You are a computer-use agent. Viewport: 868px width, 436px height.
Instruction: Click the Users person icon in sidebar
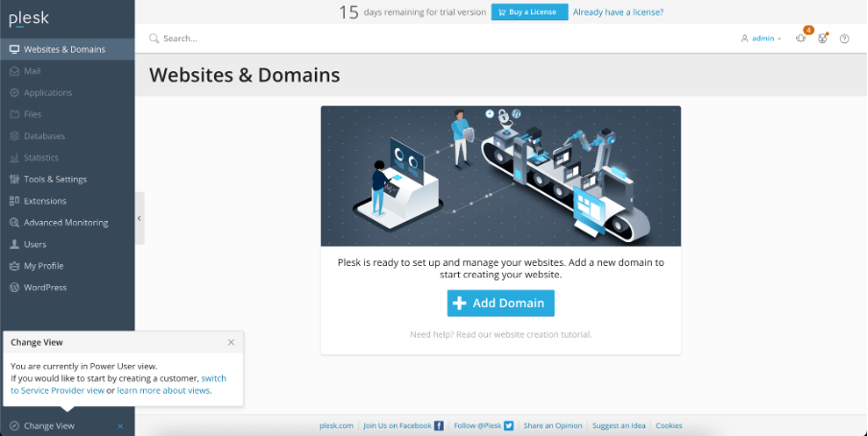[14, 244]
